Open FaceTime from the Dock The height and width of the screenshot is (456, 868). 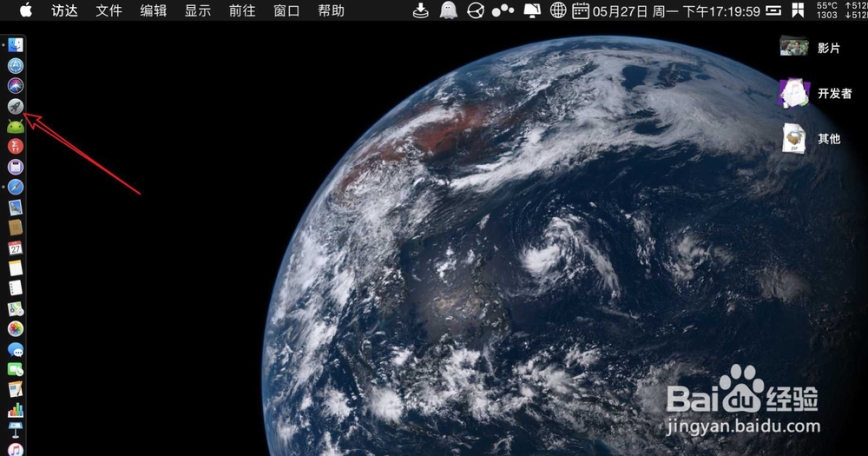[x=16, y=369]
